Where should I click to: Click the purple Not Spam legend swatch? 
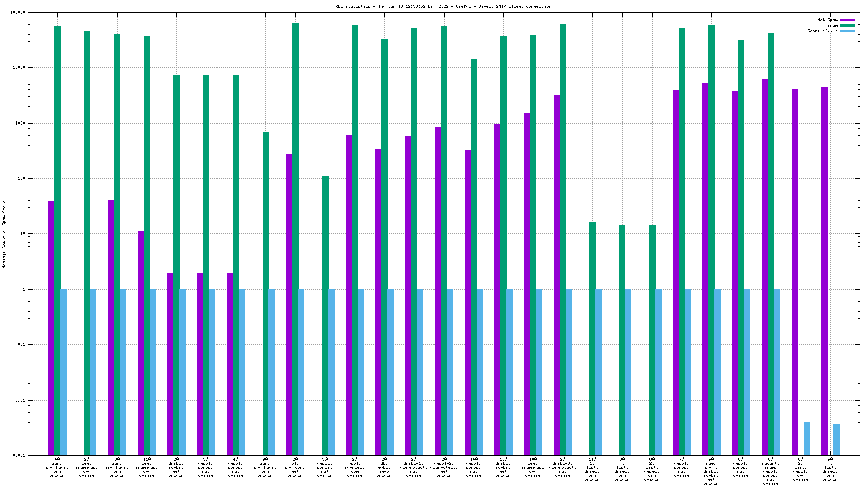click(848, 20)
